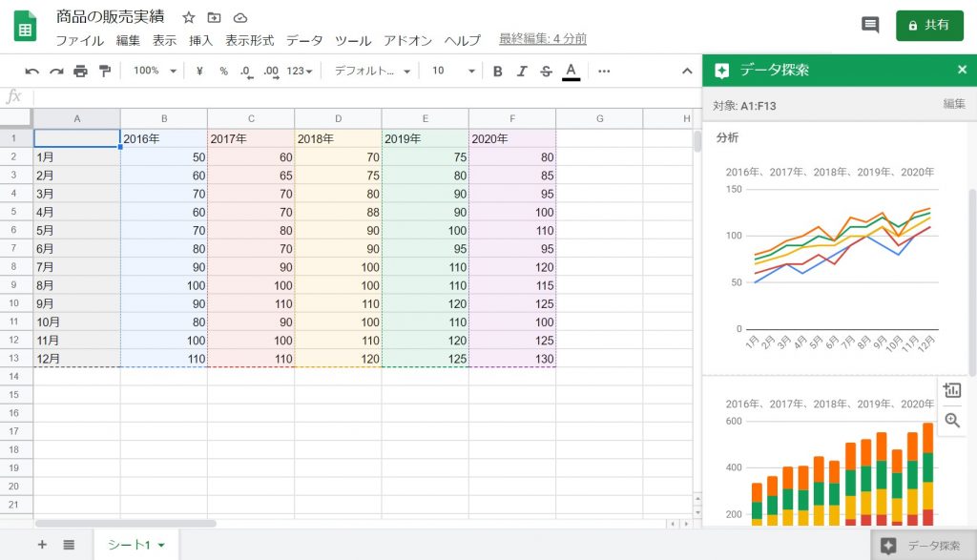Click the horizontal scrollbar of the sheet
Screen dimensions: 977x560
coord(126,524)
